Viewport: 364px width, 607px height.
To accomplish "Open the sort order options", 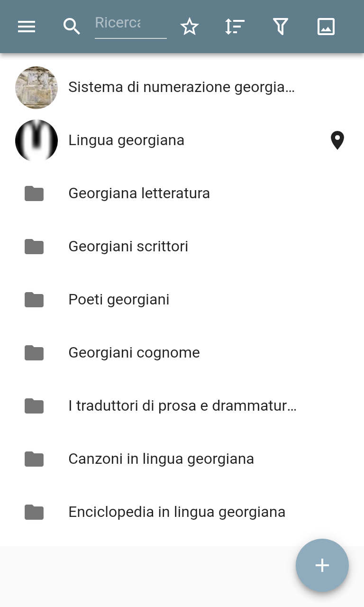I will click(235, 27).
